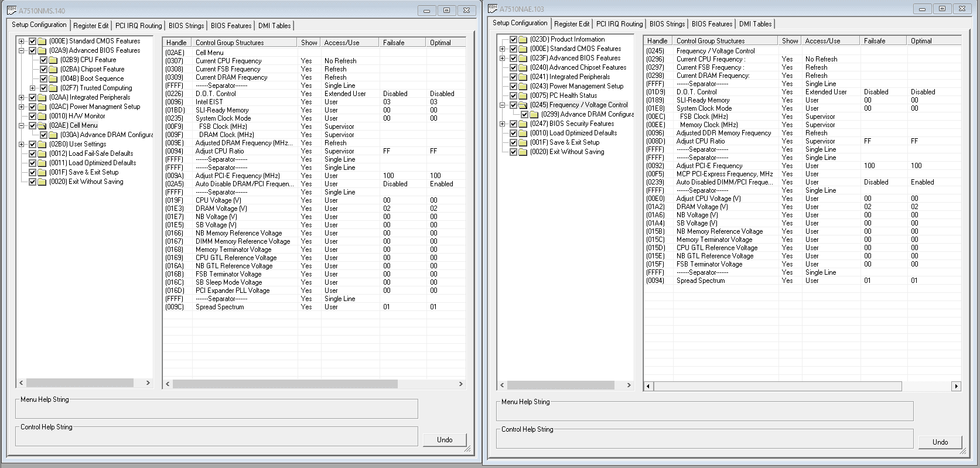
Task: Switch to BIOS Strings tab in A7510NMS window
Action: 186,26
